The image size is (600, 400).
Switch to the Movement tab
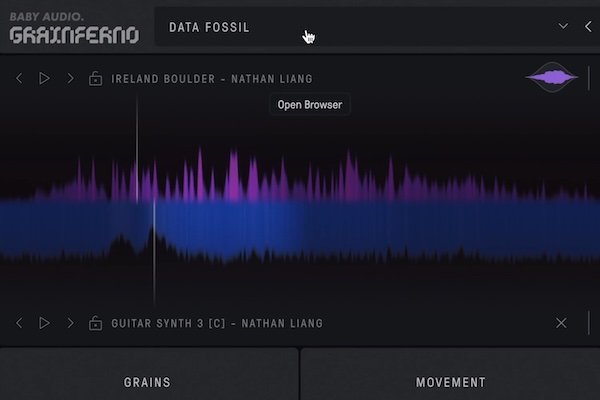click(x=450, y=381)
